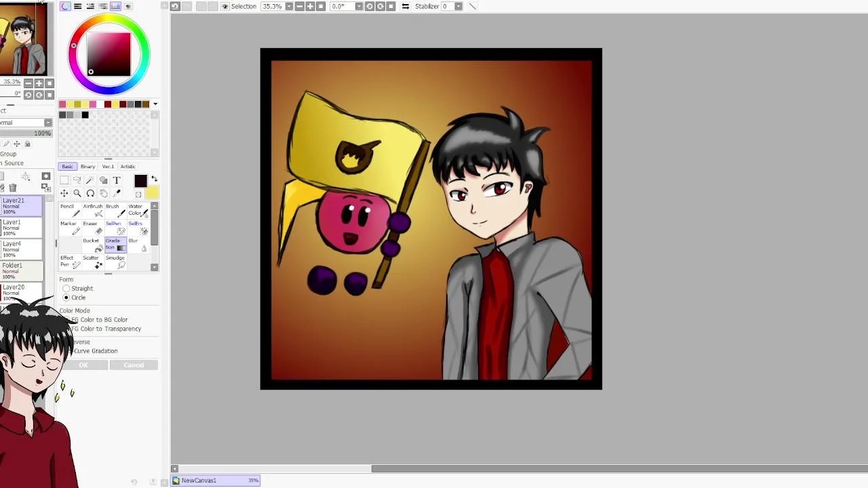Choose the Rotate view tool
868x488 pixels.
click(90, 193)
